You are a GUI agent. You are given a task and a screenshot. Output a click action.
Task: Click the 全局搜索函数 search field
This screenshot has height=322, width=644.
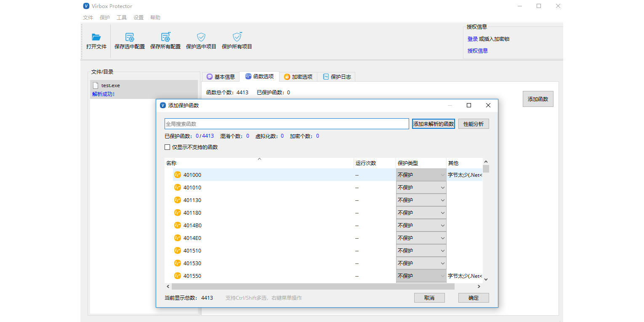click(287, 123)
